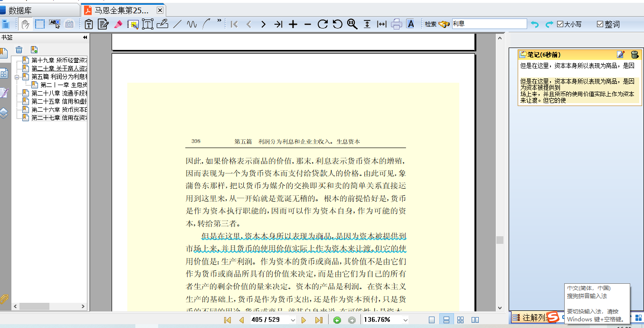Viewport: 644px width, 328px height.
Task: Open the layers sidebar panel
Action: coord(4,113)
